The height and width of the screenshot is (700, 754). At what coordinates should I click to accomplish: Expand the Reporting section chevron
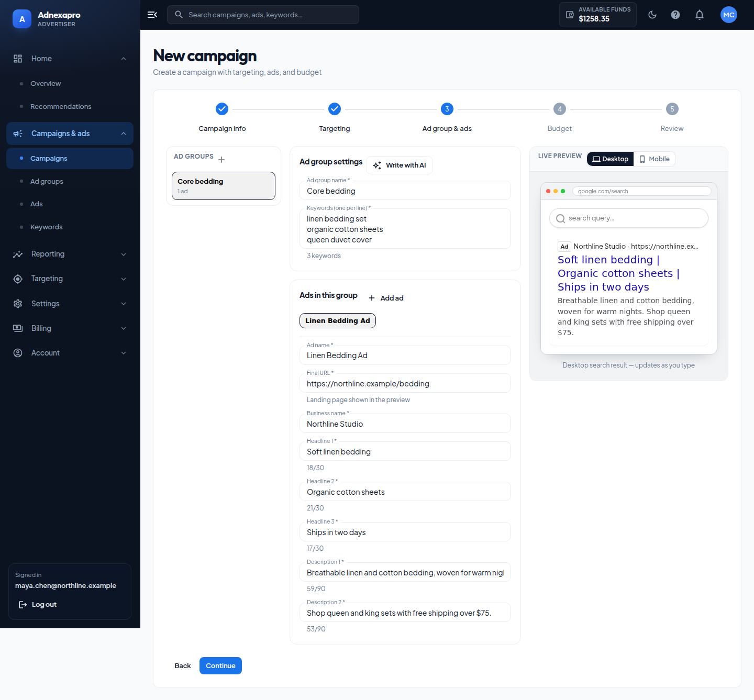point(124,254)
